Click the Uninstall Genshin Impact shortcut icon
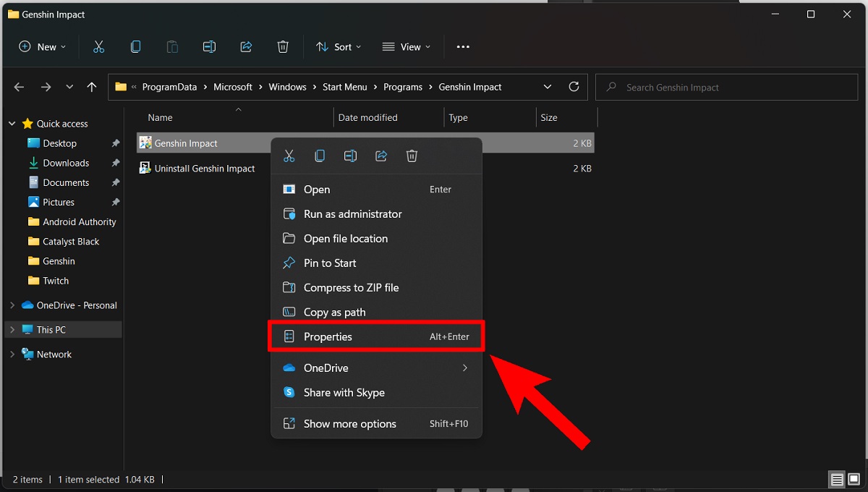The image size is (868, 492). tap(145, 169)
